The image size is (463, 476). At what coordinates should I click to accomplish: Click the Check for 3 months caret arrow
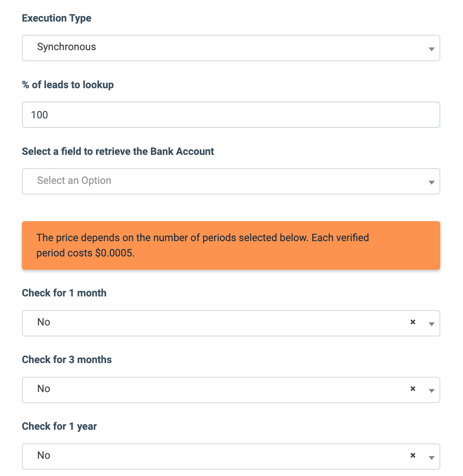[431, 391]
